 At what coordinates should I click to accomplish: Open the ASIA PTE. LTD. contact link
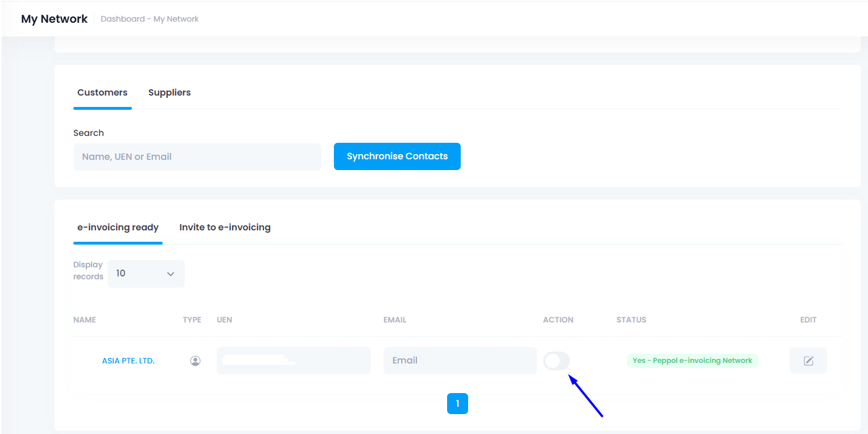click(128, 361)
